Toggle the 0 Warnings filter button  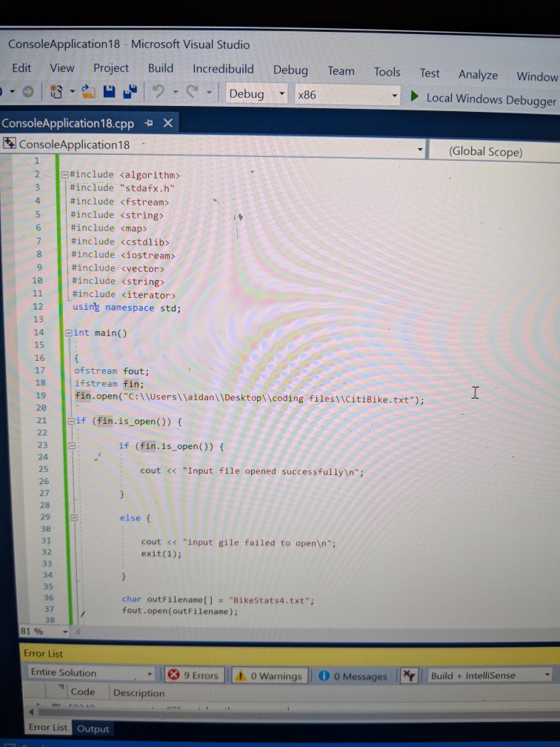[x=270, y=676]
